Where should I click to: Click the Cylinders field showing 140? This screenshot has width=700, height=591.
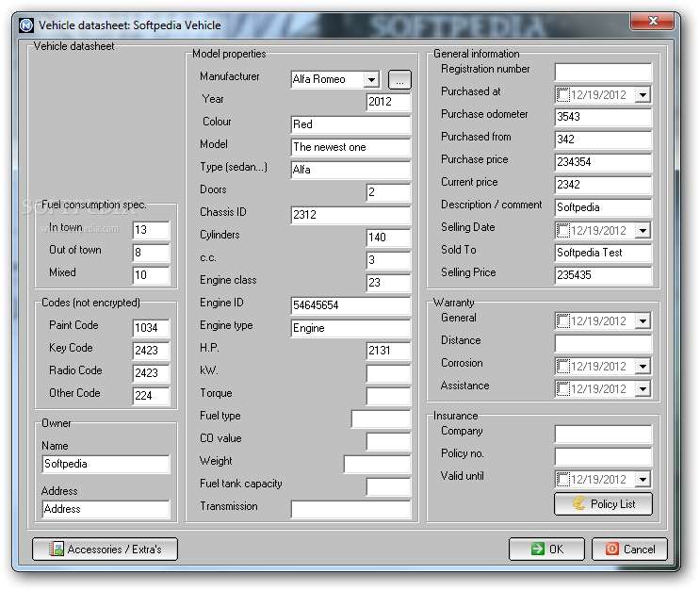388,238
